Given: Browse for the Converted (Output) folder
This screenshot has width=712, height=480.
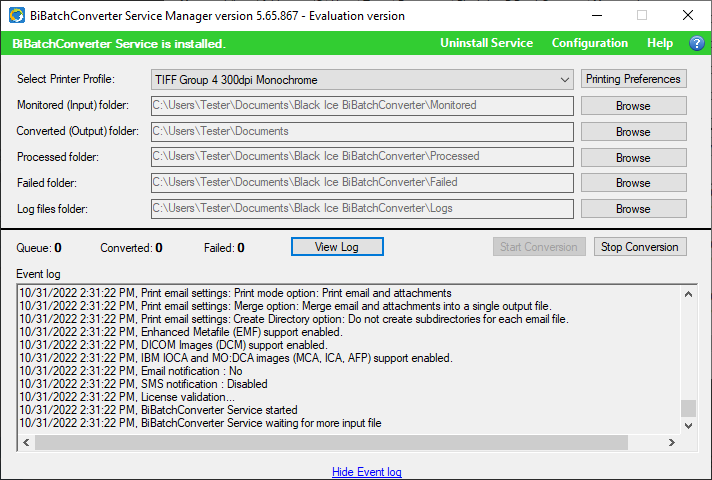Looking at the screenshot, I should pyautogui.click(x=633, y=132).
